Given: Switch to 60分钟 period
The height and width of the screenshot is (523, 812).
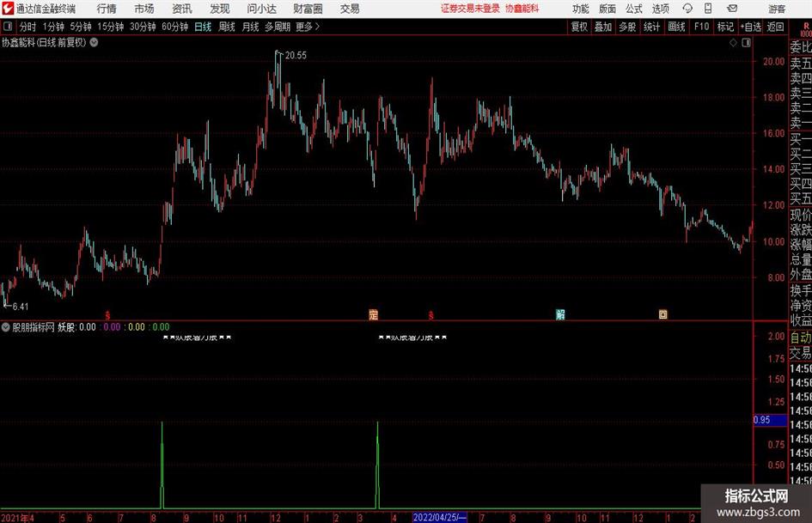Looking at the screenshot, I should tap(175, 27).
